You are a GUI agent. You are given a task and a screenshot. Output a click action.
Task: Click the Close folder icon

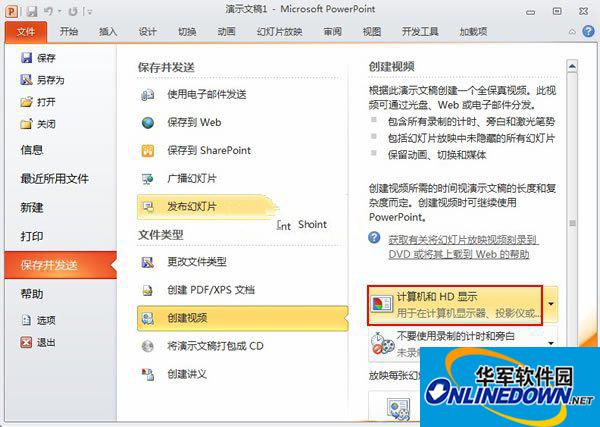click(26, 124)
